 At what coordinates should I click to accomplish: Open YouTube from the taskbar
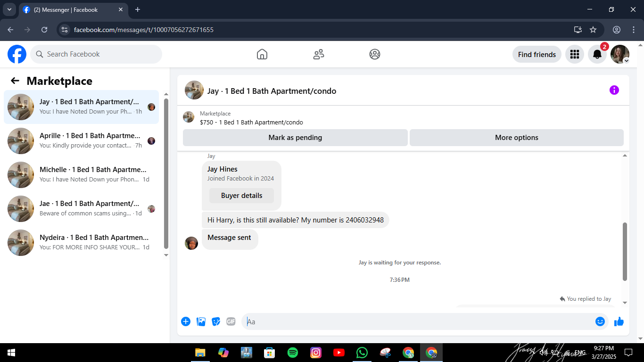pyautogui.click(x=339, y=353)
